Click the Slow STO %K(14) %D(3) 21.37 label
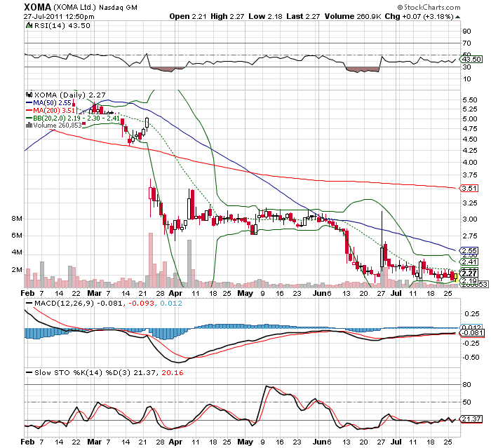This screenshot has width=491, height=448. (95, 372)
